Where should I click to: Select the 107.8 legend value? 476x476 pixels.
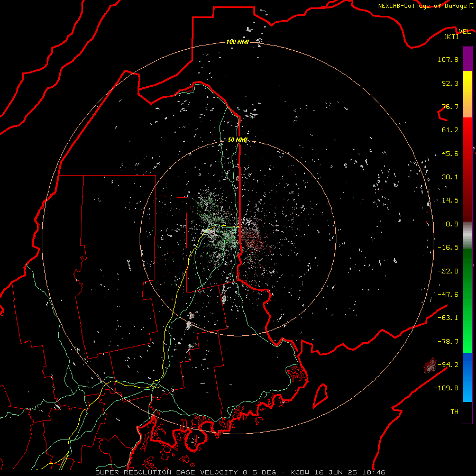[x=448, y=59]
